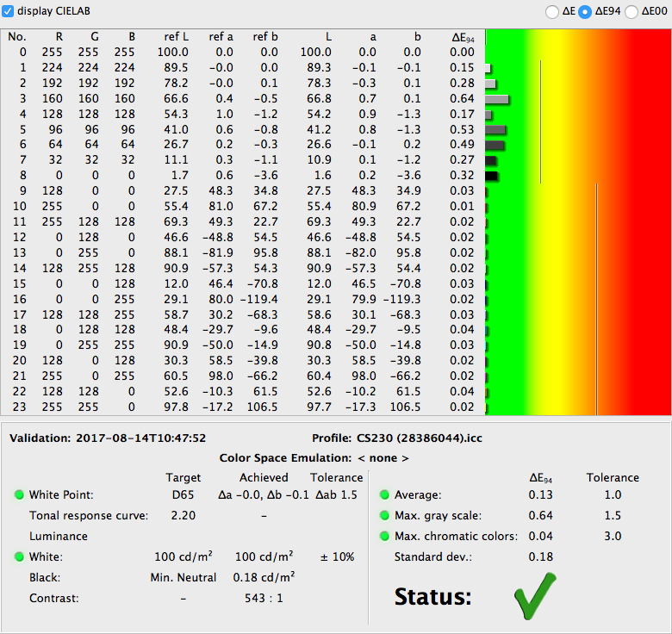This screenshot has height=634, width=672.
Task: Click the green White Point status indicator
Action: point(19,494)
